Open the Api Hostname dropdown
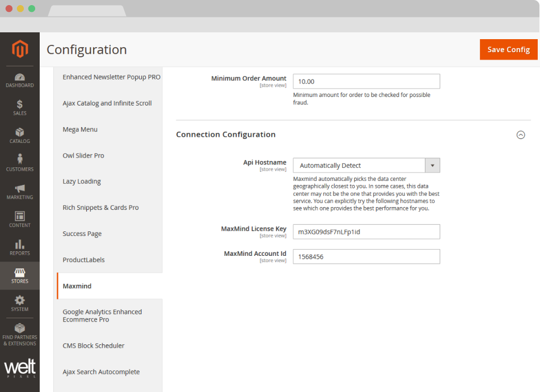The image size is (540, 392). point(359,166)
